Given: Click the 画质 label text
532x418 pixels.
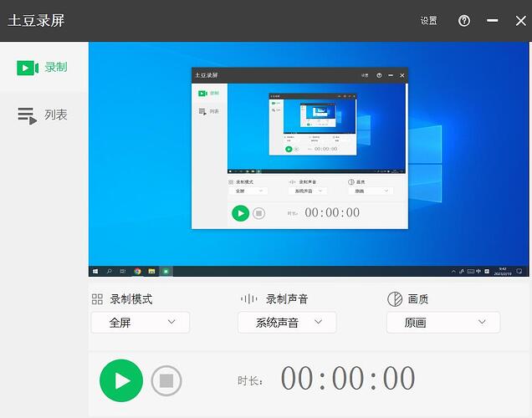Looking at the screenshot, I should click(418, 299).
